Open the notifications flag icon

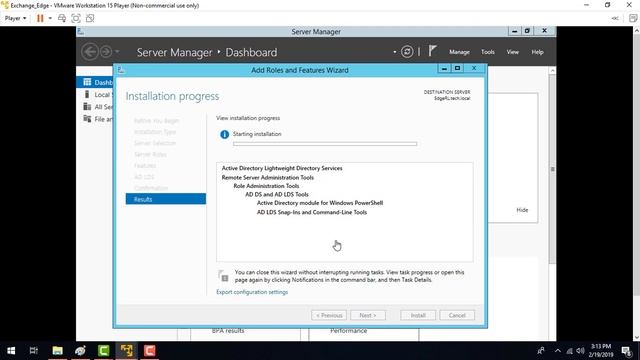coord(433,51)
